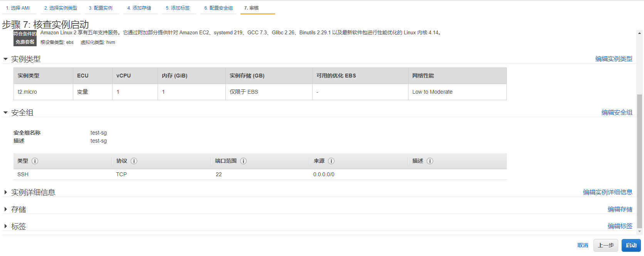
Task: Collapse the 实例类型 section
Action: 6,59
